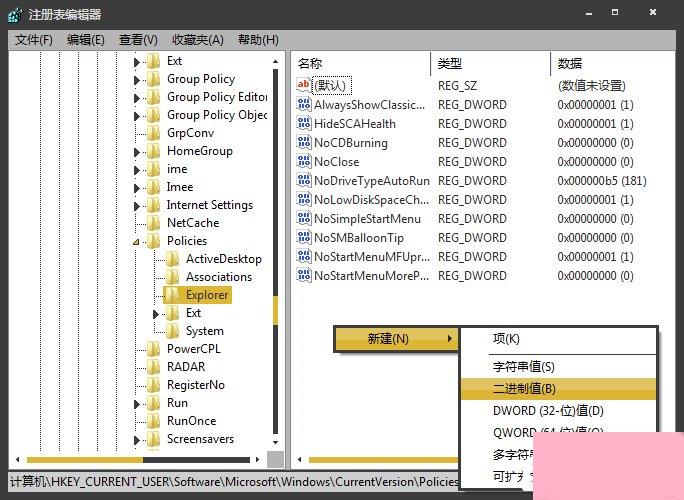The height and width of the screenshot is (500, 684).
Task: Click the Registry Editor app icon in title bar
Action: coord(14,15)
